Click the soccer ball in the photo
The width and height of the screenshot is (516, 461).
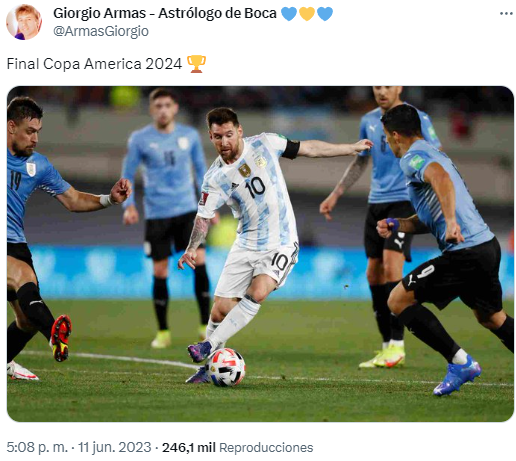[226, 367]
